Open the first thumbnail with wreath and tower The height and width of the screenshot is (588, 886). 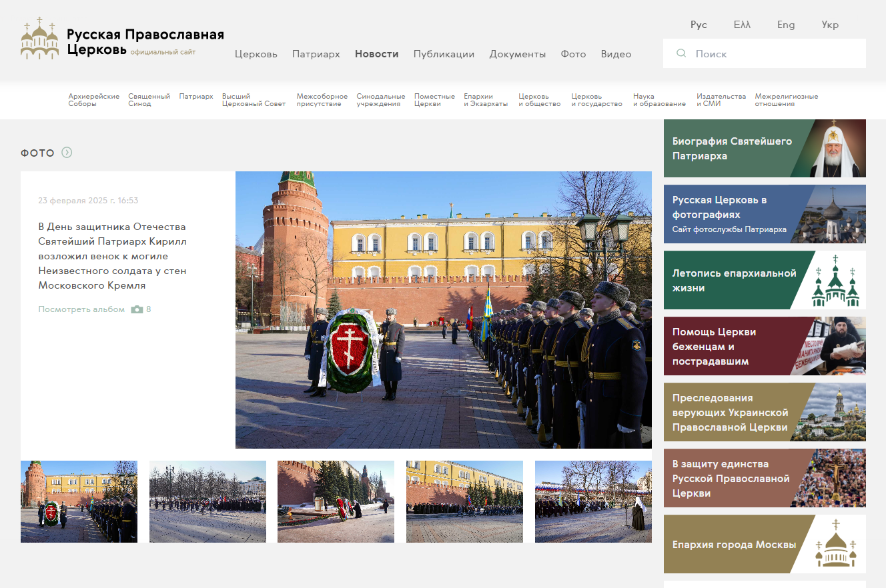click(79, 501)
